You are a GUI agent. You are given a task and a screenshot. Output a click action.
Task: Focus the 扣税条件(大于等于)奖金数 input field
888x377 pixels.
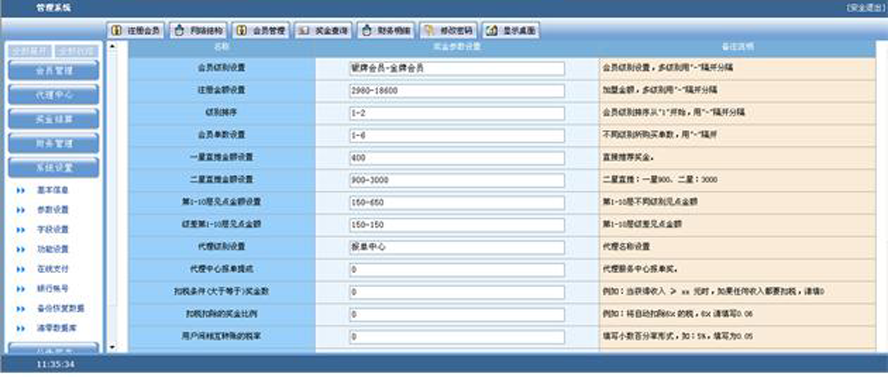click(x=457, y=292)
